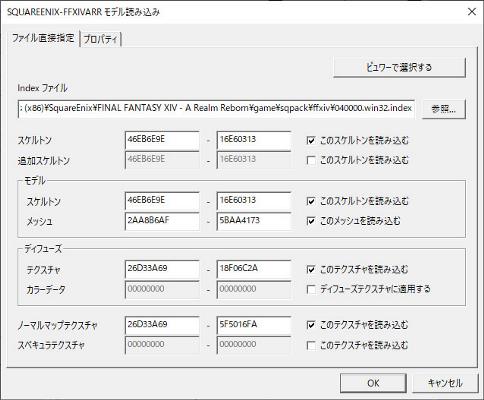484x400 pixels.
Task: Toggle モデル スケルトン load checkbox
Action: click(x=311, y=201)
